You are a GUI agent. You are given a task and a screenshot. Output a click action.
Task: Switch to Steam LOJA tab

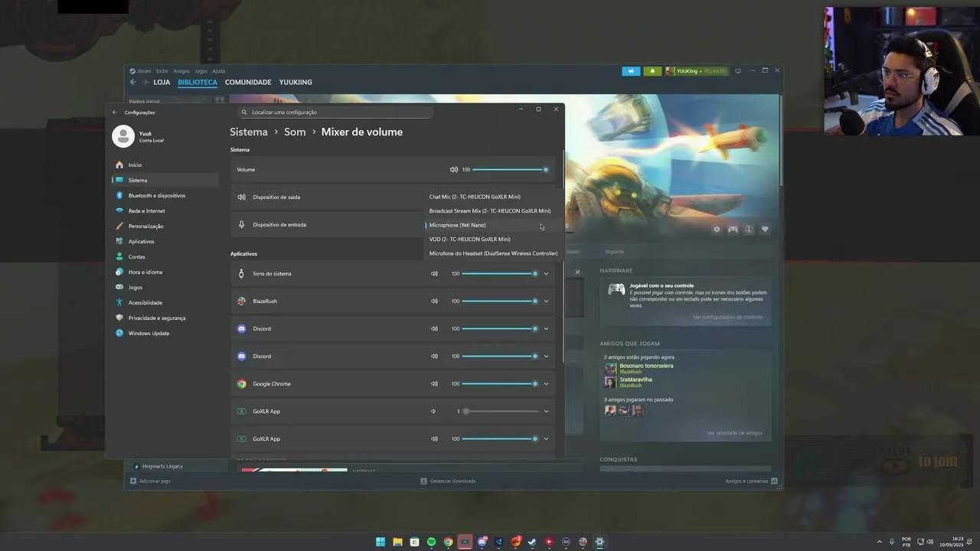(162, 82)
